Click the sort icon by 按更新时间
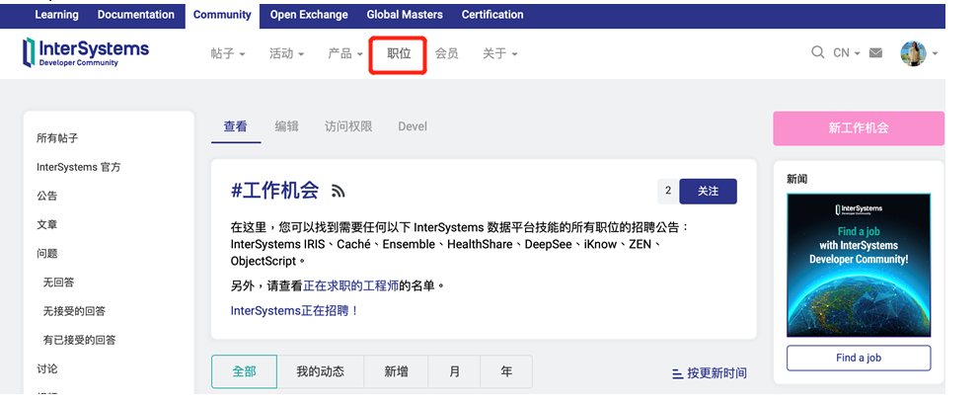Viewport: 980px width, 403px height. coord(677,373)
